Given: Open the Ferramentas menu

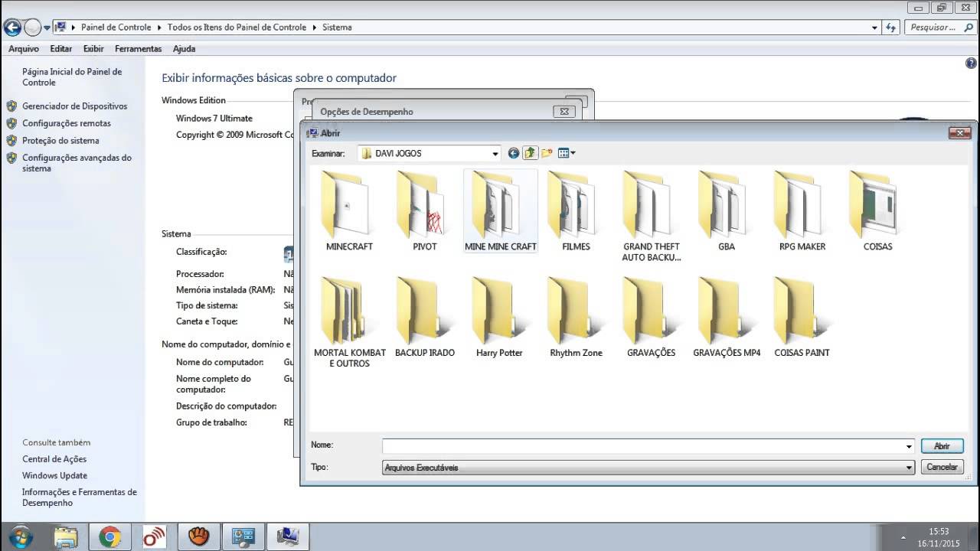Looking at the screenshot, I should point(139,48).
